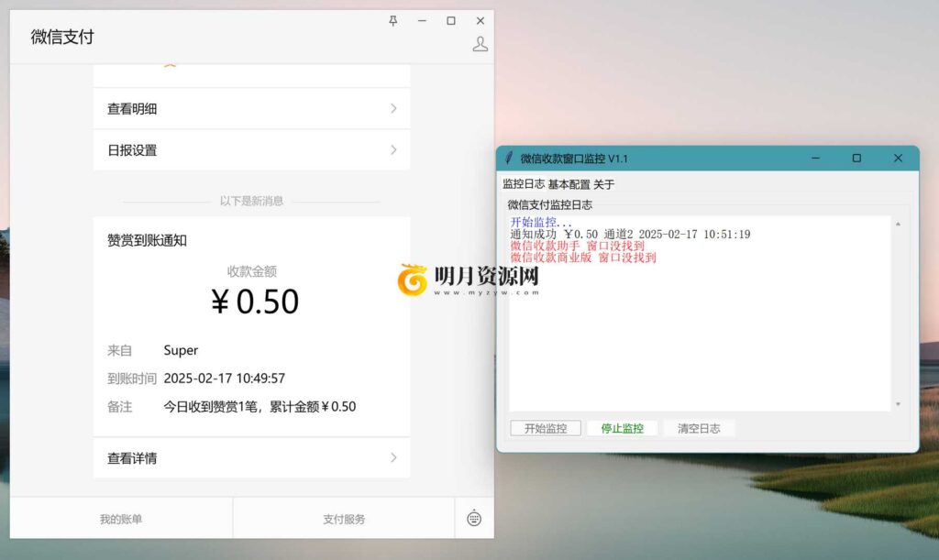This screenshot has height=560, width=939.
Task: Open the account profile person icon
Action: click(480, 42)
